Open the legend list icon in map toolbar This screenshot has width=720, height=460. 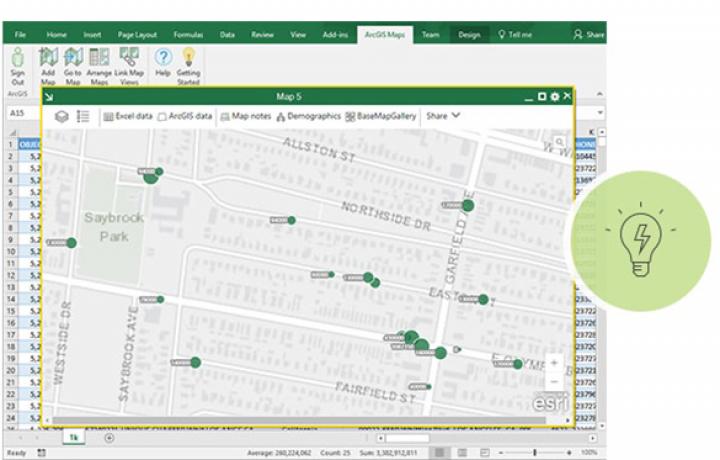coord(83,117)
